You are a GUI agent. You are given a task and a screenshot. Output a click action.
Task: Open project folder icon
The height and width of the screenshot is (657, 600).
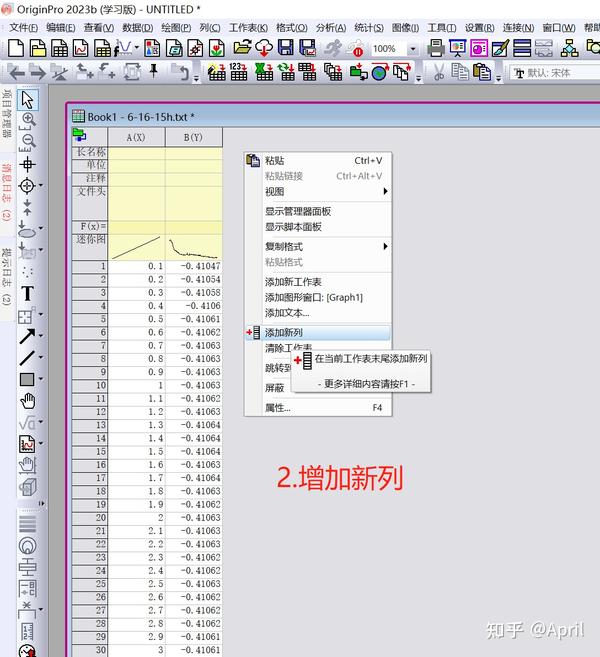[x=242, y=48]
